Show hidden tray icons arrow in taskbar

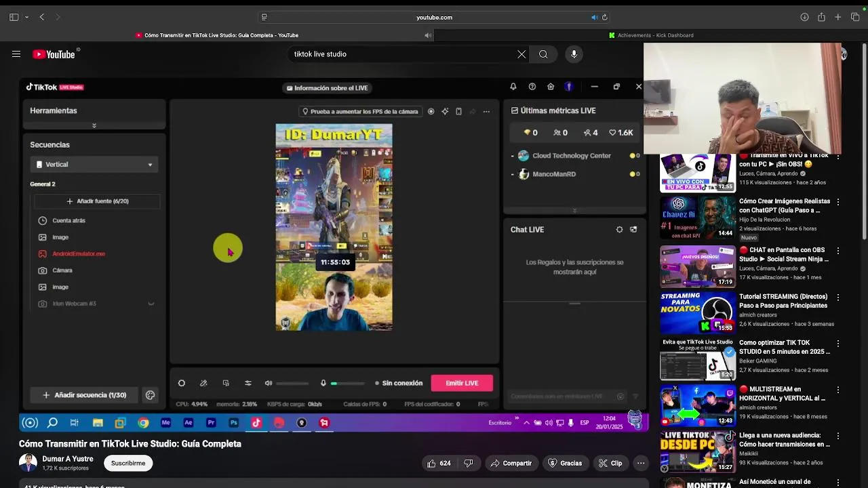click(526, 422)
